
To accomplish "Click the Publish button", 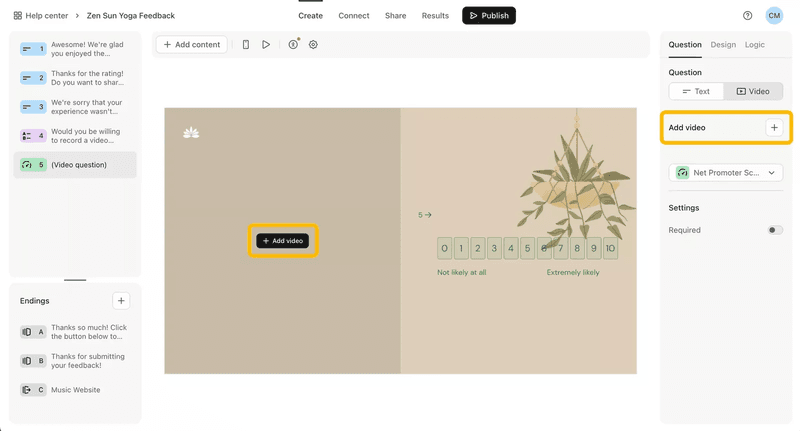I will click(488, 16).
